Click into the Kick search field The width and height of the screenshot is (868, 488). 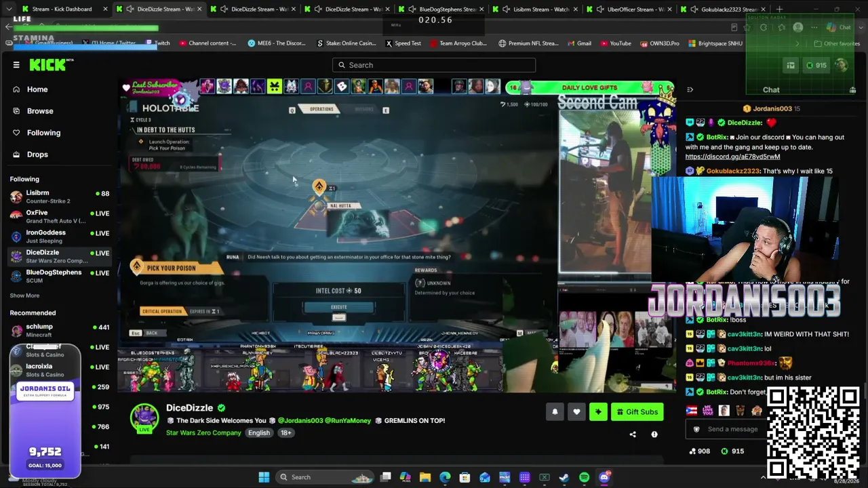click(x=434, y=65)
